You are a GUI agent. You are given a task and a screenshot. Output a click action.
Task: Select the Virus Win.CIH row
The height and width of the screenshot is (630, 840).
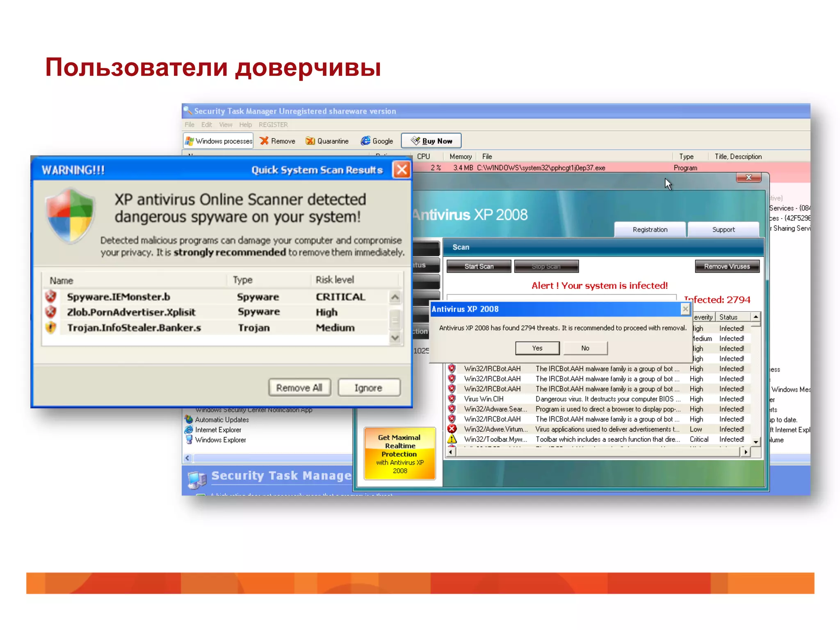click(599, 399)
